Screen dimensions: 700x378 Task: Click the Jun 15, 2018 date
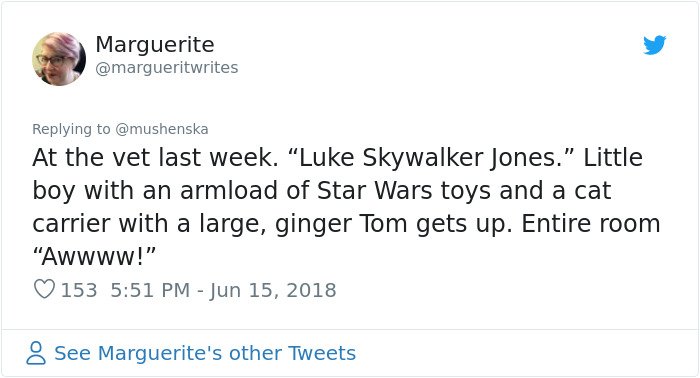coord(273,290)
